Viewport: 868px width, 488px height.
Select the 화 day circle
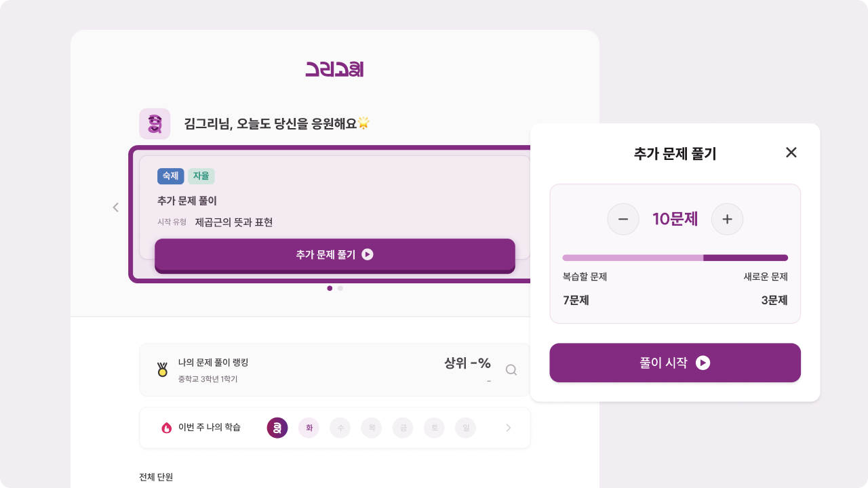click(309, 428)
